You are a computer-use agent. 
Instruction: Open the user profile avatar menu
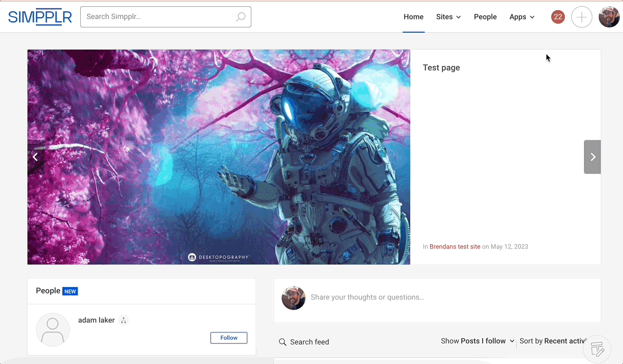click(x=609, y=17)
